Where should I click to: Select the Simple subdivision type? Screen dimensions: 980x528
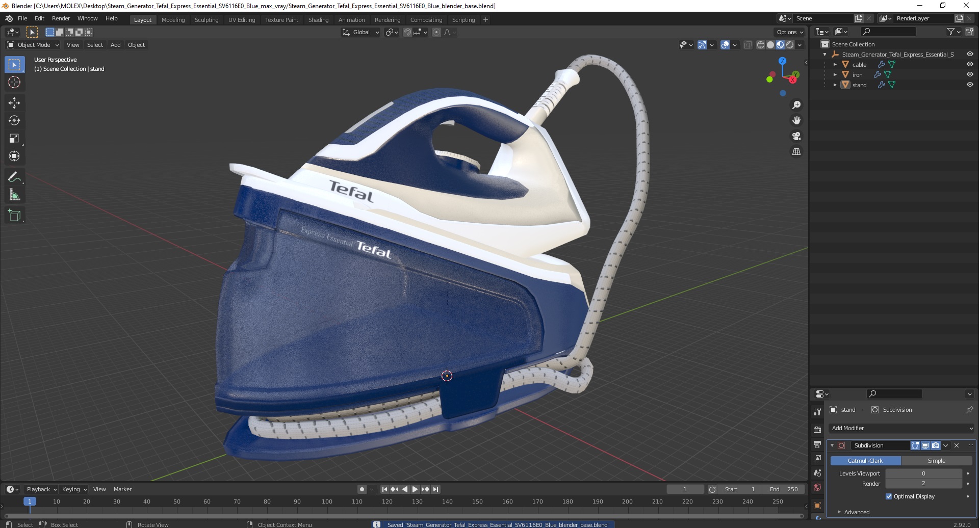pos(937,461)
